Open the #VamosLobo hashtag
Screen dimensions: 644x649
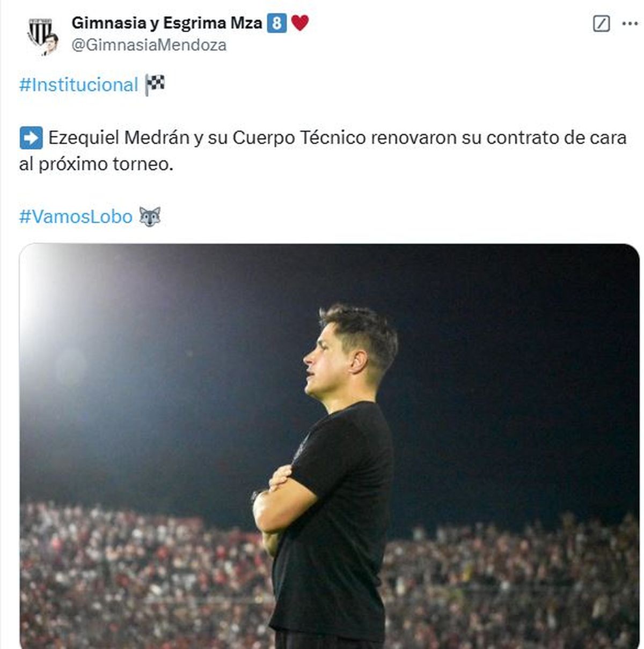76,217
